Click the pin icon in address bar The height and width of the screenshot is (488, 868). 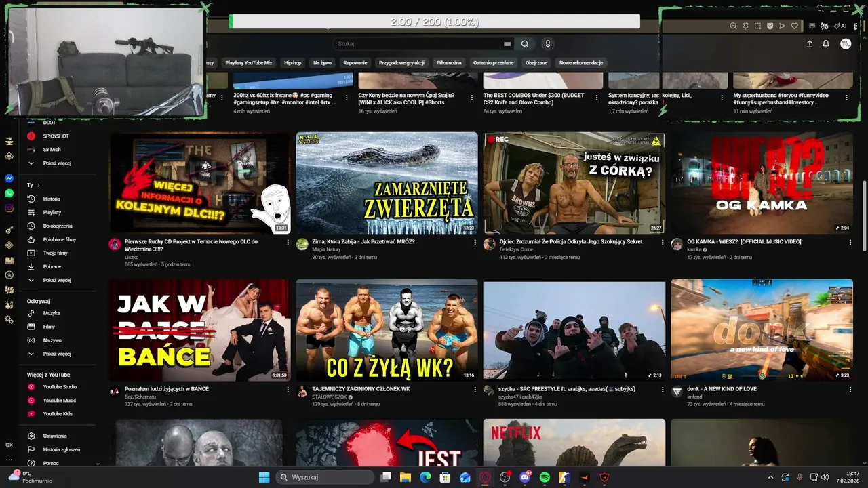coord(745,26)
